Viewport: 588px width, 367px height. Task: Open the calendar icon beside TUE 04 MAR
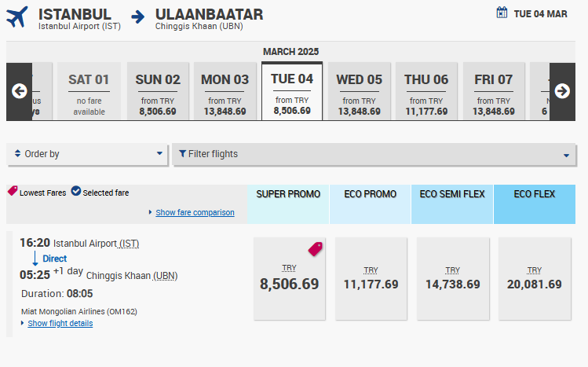pyautogui.click(x=502, y=13)
